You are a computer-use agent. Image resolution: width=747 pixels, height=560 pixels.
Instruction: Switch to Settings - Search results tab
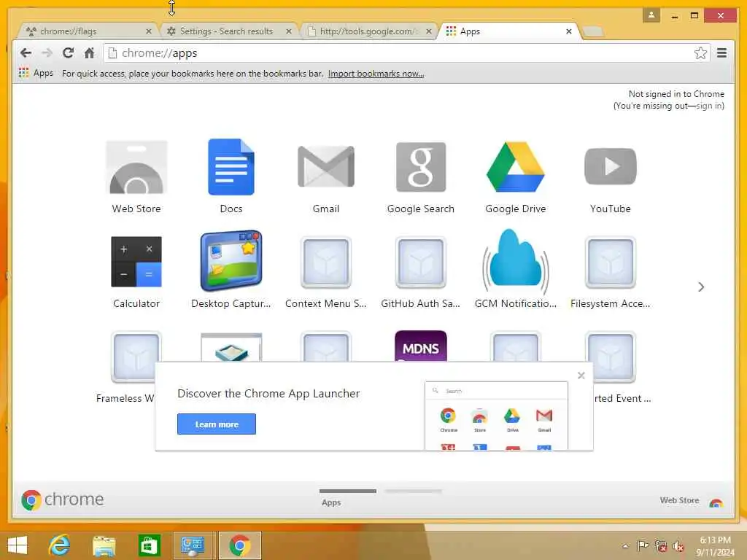click(x=228, y=31)
